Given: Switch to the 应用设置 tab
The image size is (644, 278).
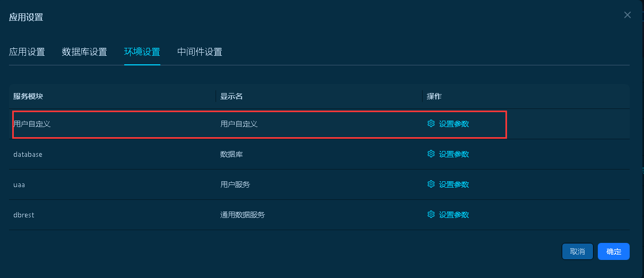Looking at the screenshot, I should (27, 52).
